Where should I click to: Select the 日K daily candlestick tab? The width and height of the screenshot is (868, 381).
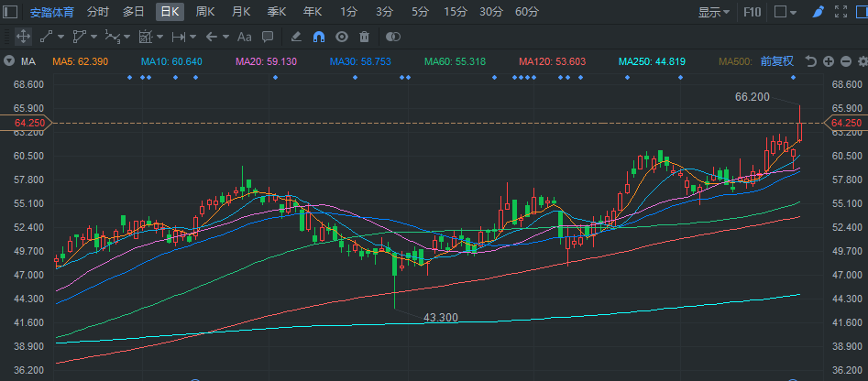[170, 12]
